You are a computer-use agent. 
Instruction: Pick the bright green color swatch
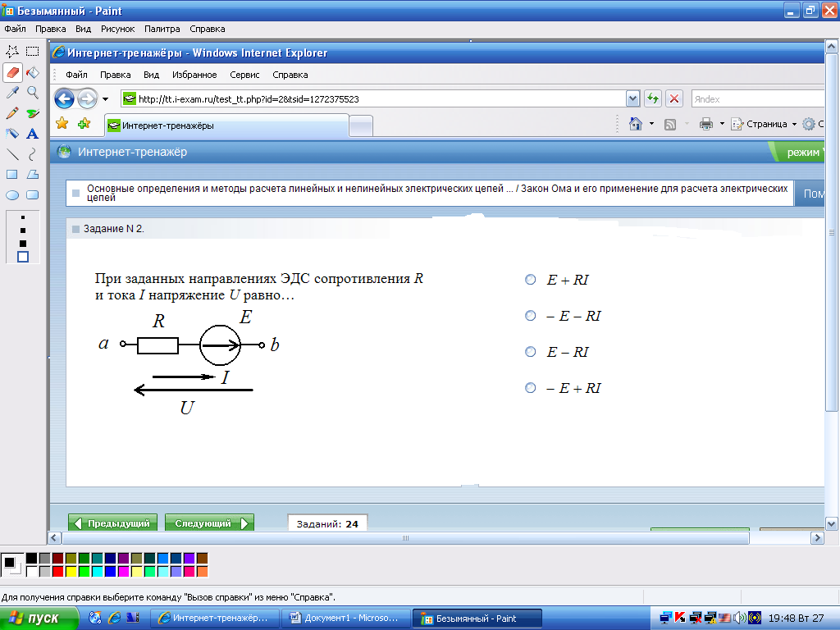[84, 572]
